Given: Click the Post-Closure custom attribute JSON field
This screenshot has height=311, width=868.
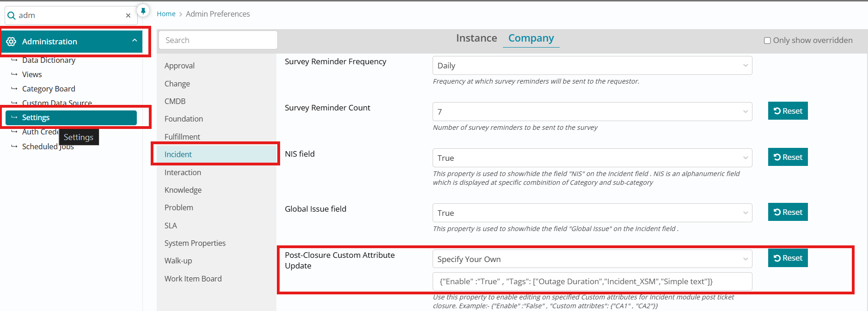Looking at the screenshot, I should point(592,281).
